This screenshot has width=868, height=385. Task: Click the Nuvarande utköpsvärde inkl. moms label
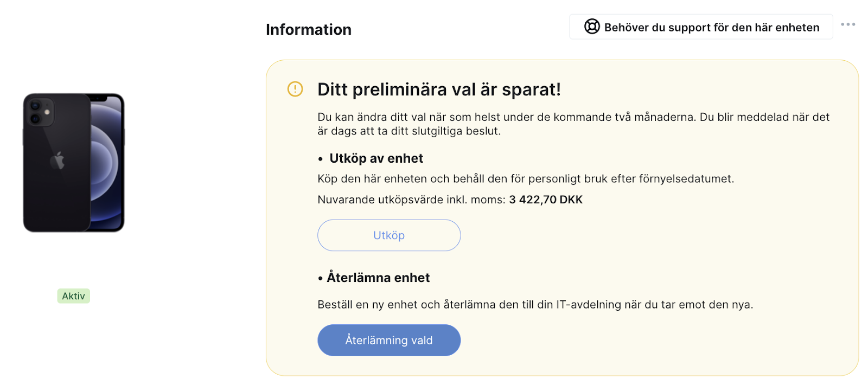click(x=411, y=200)
